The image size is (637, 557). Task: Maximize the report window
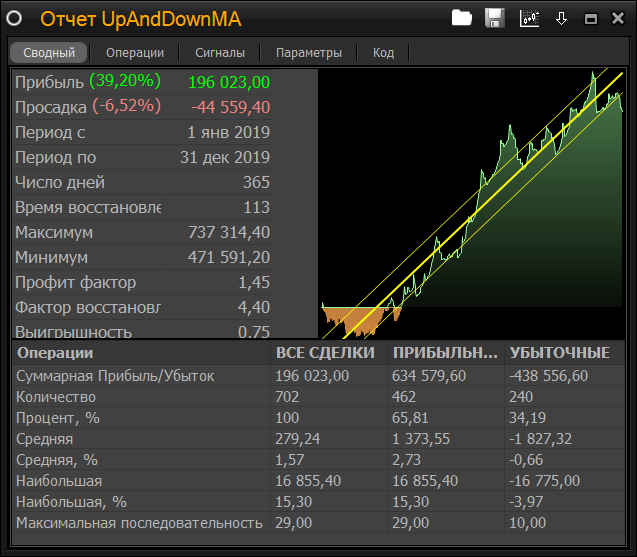point(590,19)
